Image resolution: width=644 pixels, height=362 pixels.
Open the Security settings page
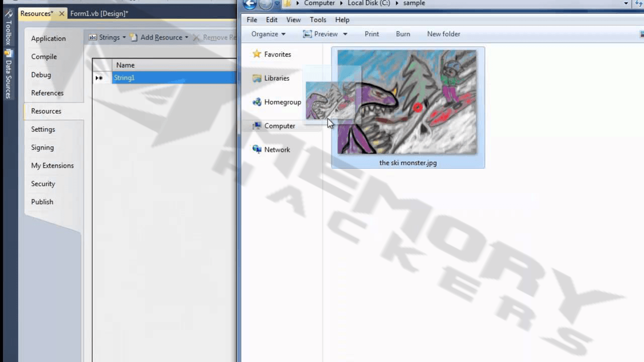43,184
